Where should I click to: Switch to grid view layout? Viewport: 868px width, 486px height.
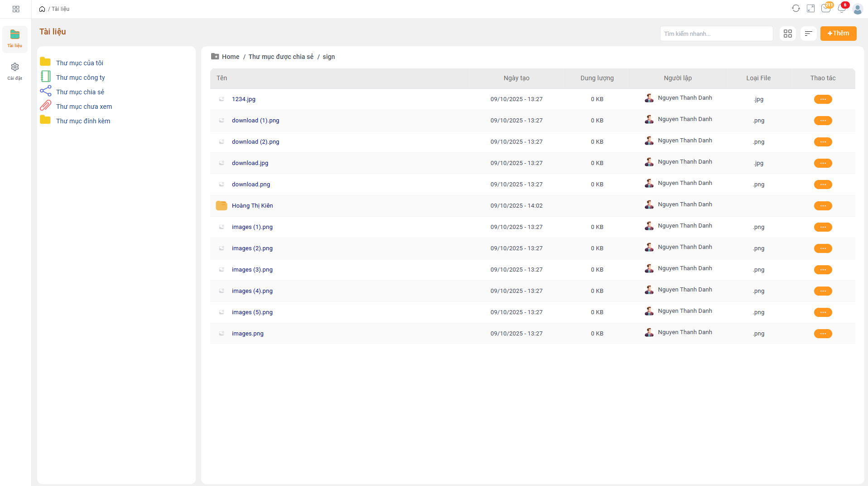point(787,34)
